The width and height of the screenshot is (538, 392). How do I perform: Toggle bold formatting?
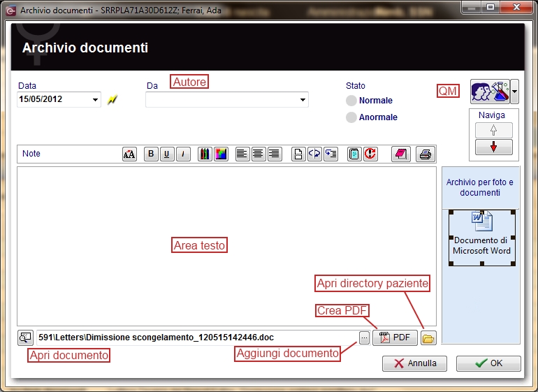[x=151, y=154]
